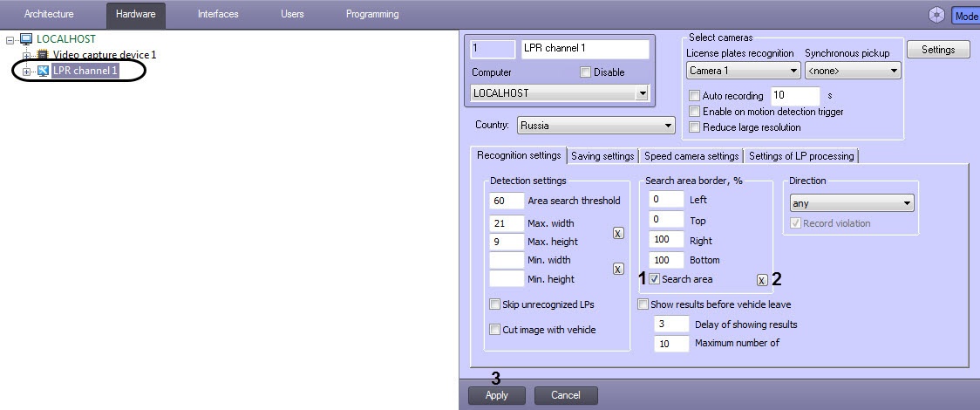Uncheck the Search area checkbox

tap(655, 279)
